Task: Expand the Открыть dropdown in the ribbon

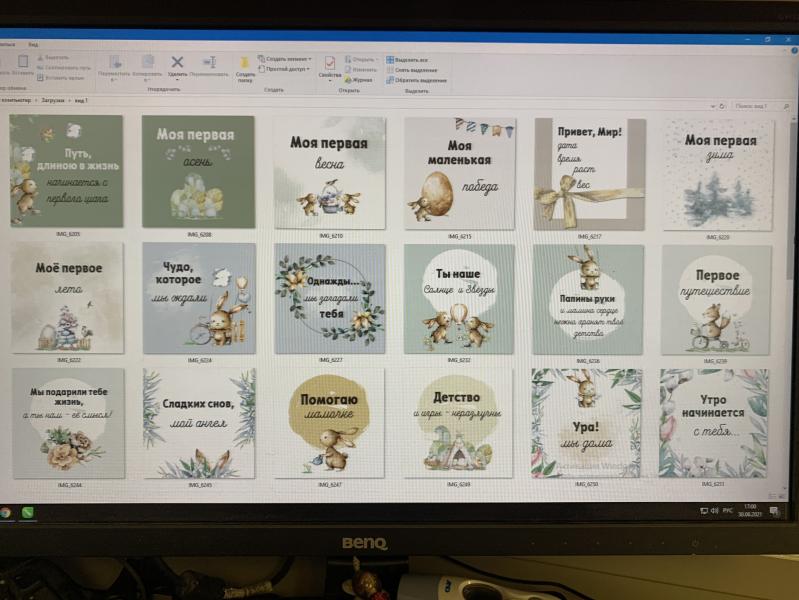Action: [362, 59]
